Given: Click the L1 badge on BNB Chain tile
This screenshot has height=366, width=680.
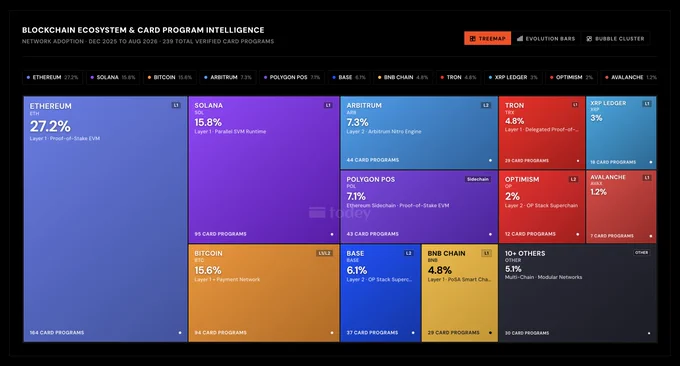Looking at the screenshot, I should click(487, 253).
